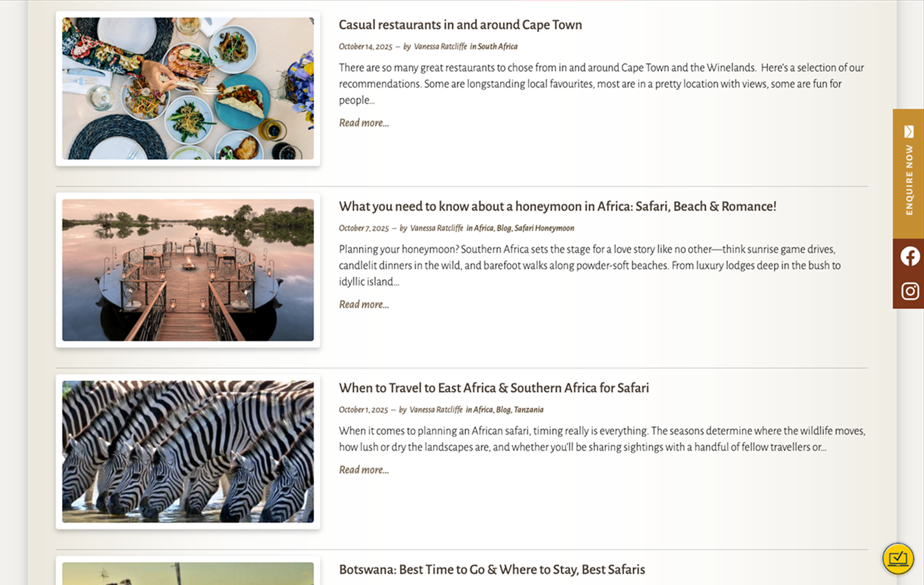924x585 pixels.
Task: Open the honeymoon deck lake thumbnail
Action: pyautogui.click(x=188, y=270)
